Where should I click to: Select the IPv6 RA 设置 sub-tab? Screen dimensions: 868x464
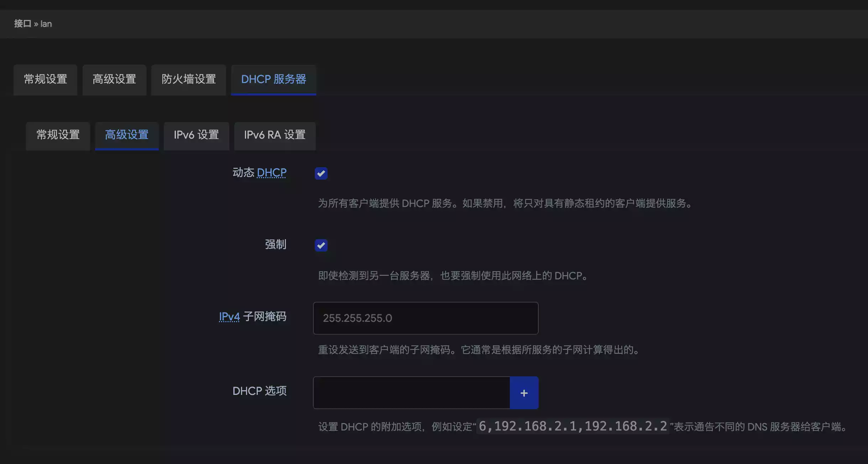[x=274, y=135]
